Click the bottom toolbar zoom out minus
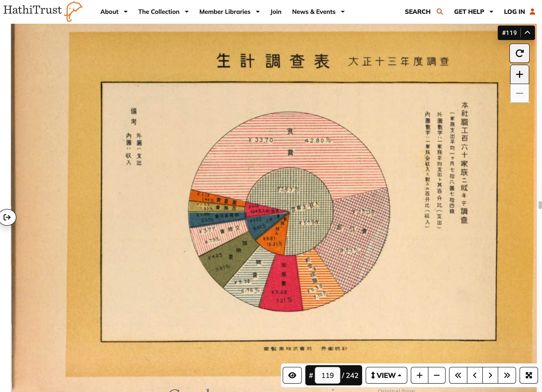 click(x=437, y=375)
